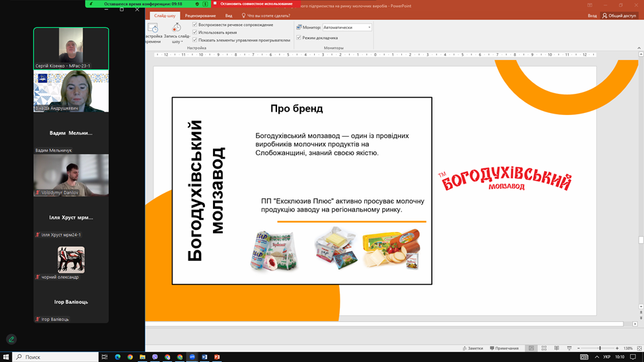Click the green annotate pencil icon in Zoom

pyautogui.click(x=11, y=339)
